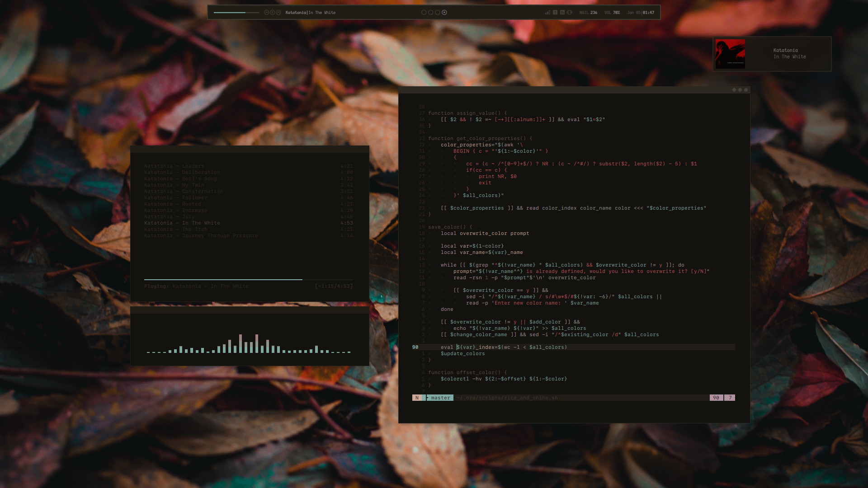Click the network signal strength icon
This screenshot has width=868, height=488.
(548, 13)
